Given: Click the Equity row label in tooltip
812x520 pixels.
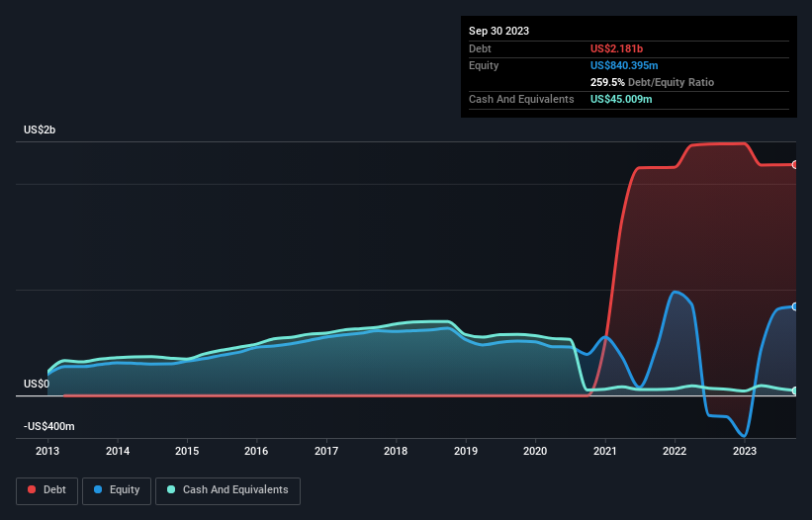Looking at the screenshot, I should point(484,65).
